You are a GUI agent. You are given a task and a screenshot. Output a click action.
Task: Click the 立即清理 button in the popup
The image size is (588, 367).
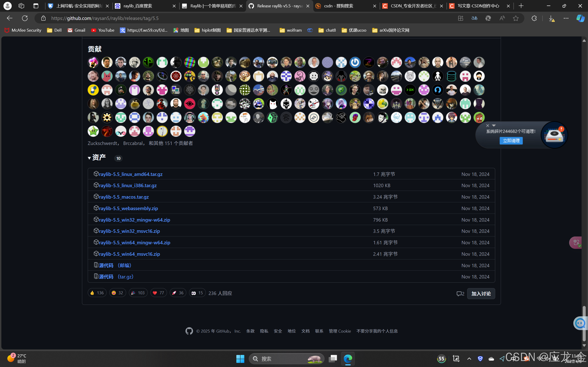[511, 141]
